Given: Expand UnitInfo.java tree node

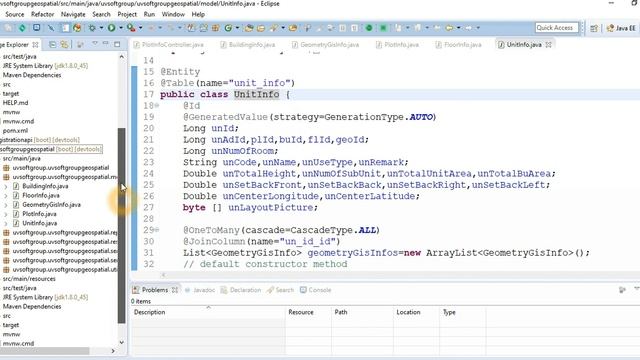Looking at the screenshot, I should [6, 223].
